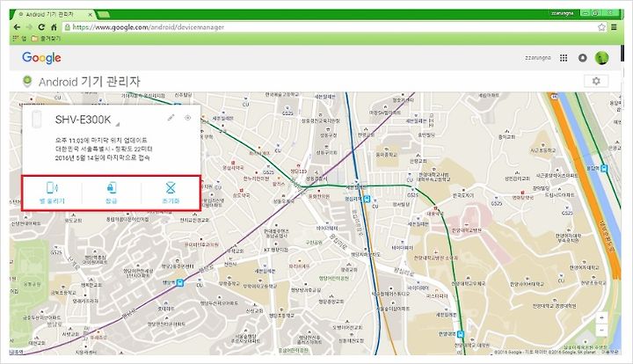The image size is (633, 364).
Task: Rename device using the pencil icon
Action: (x=171, y=118)
